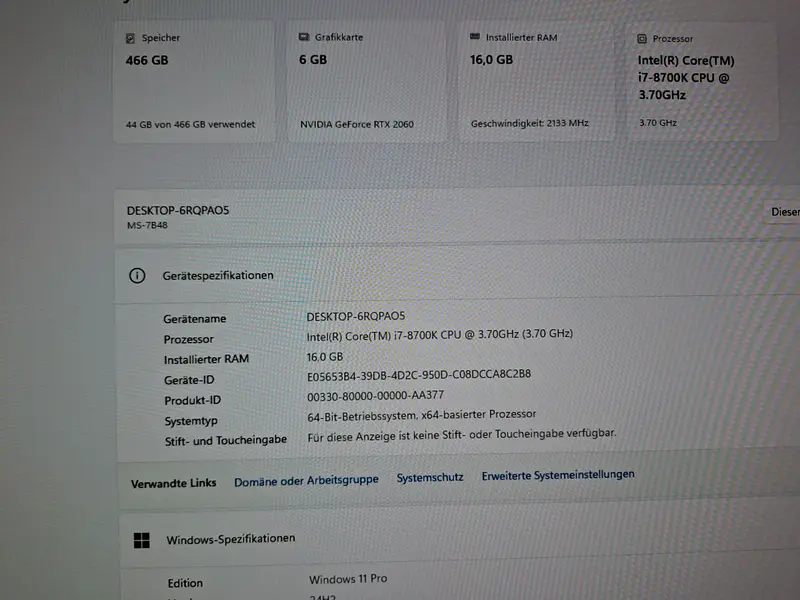Click the Prozessor chip icon
This screenshot has width=800, height=600.
(x=642, y=39)
